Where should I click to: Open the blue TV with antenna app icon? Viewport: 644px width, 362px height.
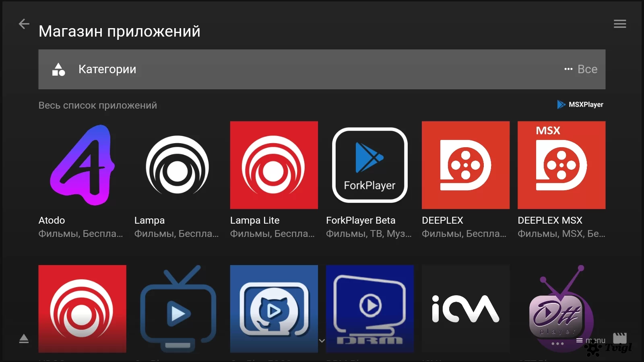click(178, 309)
